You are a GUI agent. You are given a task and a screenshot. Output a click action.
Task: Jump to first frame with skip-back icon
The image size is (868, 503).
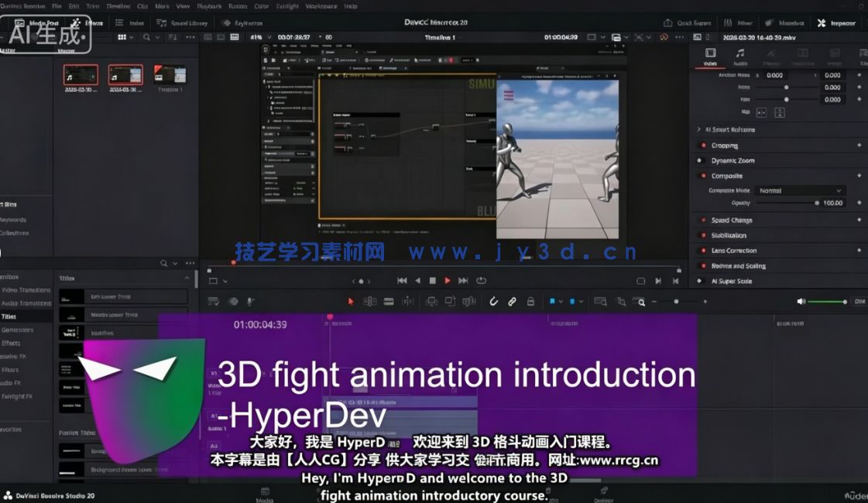coord(402,280)
